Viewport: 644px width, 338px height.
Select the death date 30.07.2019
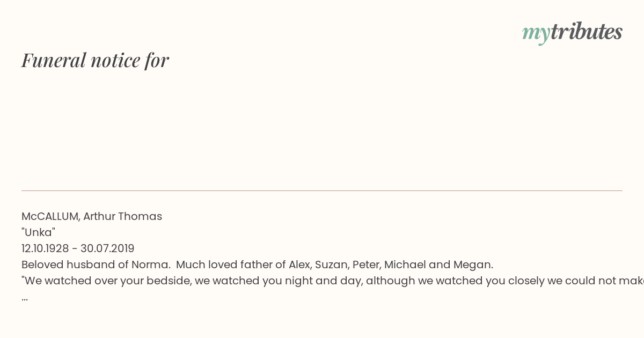107,248
